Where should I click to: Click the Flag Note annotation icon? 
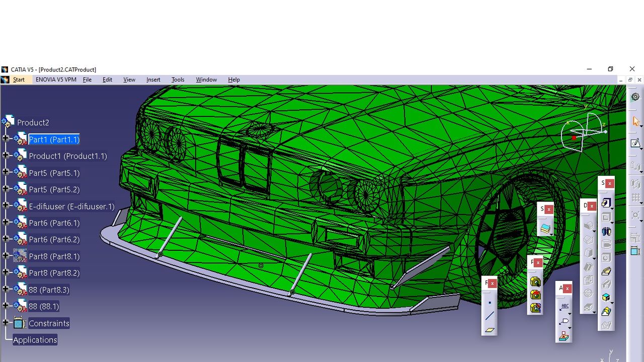[x=564, y=321]
